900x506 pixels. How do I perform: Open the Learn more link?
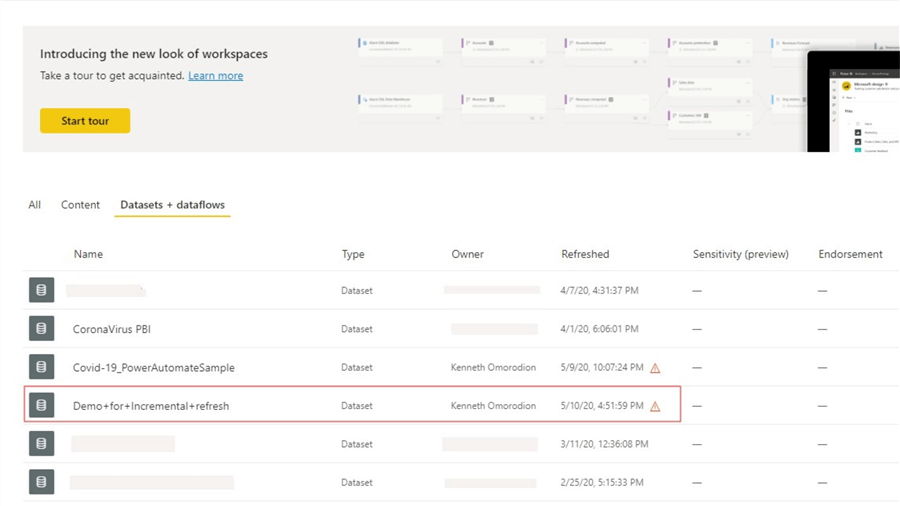215,76
